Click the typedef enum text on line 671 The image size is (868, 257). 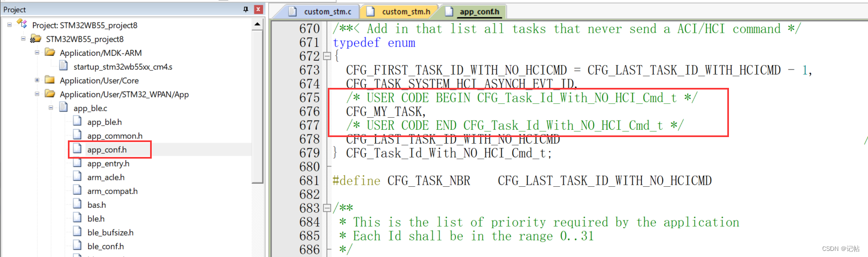[x=374, y=43]
